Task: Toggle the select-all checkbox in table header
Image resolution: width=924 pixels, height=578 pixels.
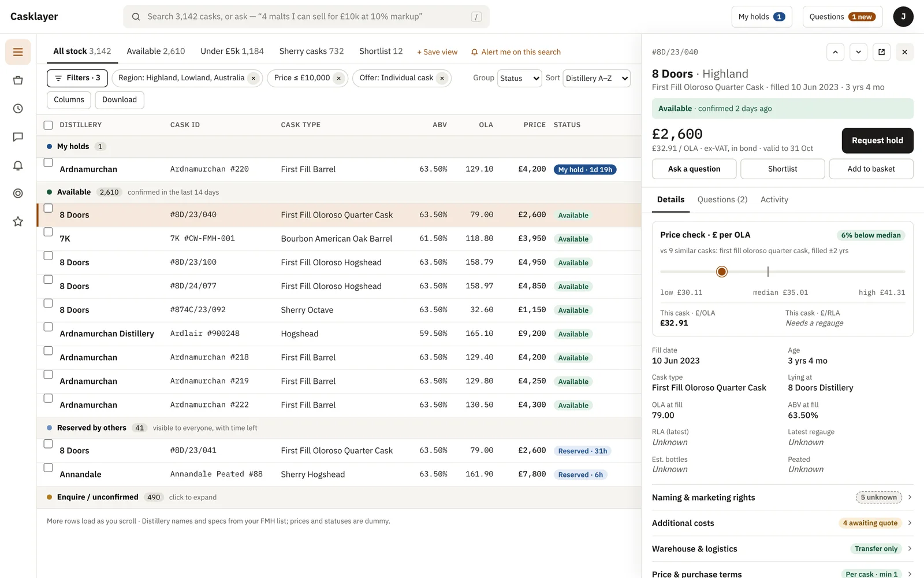Action: coord(48,125)
